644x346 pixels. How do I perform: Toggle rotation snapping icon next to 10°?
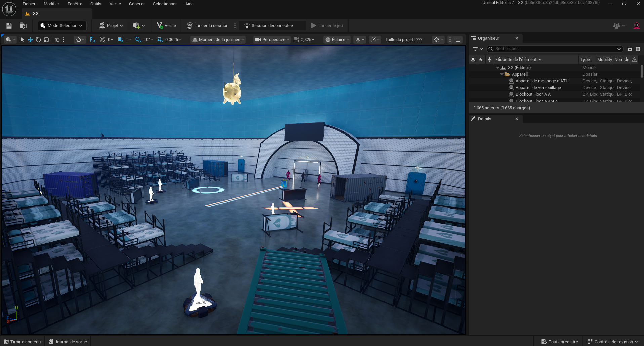(x=138, y=40)
